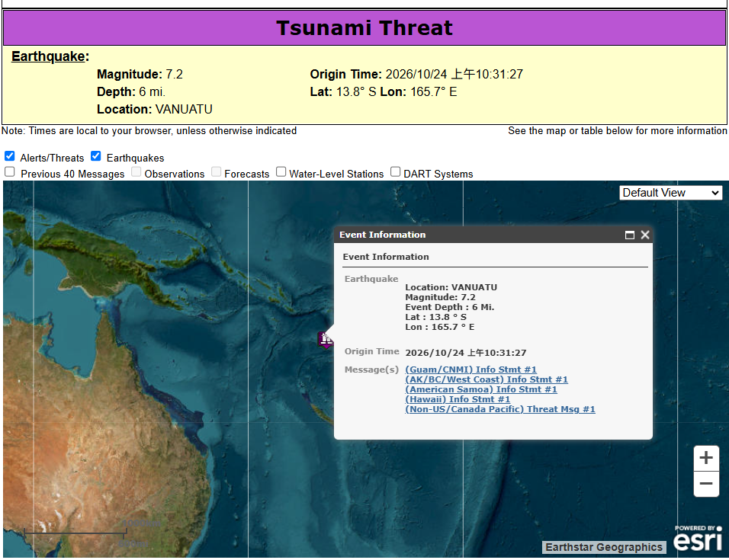
Task: Close the Event Information popup
Action: (645, 235)
